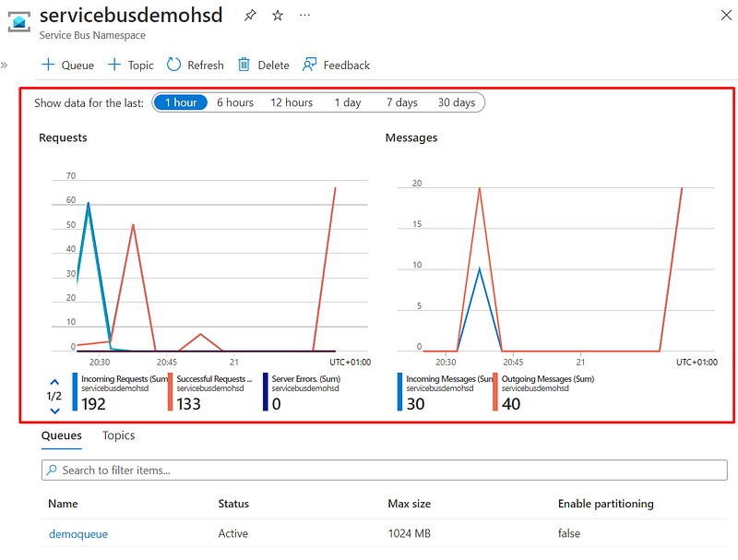Delete the namespace

tap(264, 65)
